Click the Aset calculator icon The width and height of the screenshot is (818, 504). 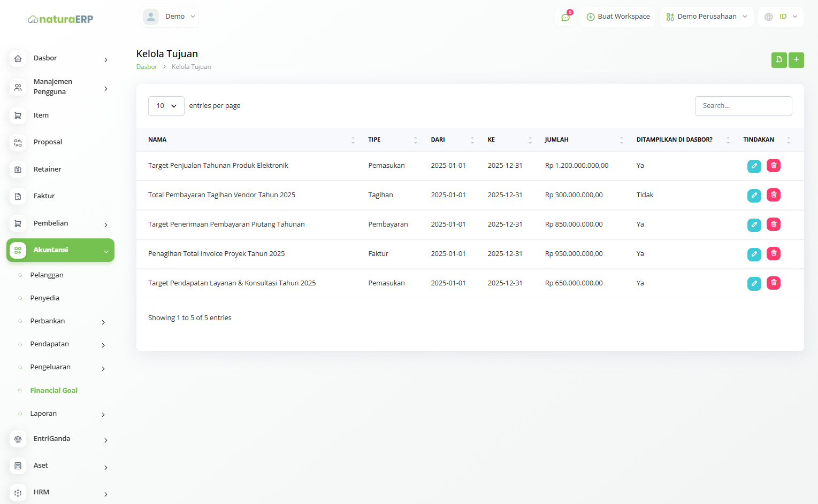[x=18, y=466]
